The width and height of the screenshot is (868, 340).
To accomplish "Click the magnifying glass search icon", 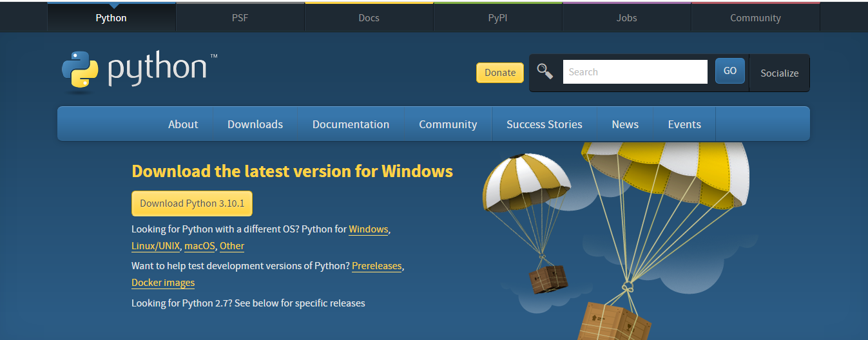I will pos(545,71).
